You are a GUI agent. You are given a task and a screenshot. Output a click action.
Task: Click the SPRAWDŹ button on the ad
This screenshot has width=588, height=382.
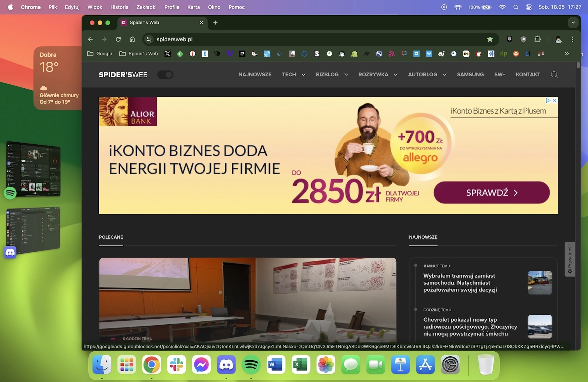coord(492,193)
